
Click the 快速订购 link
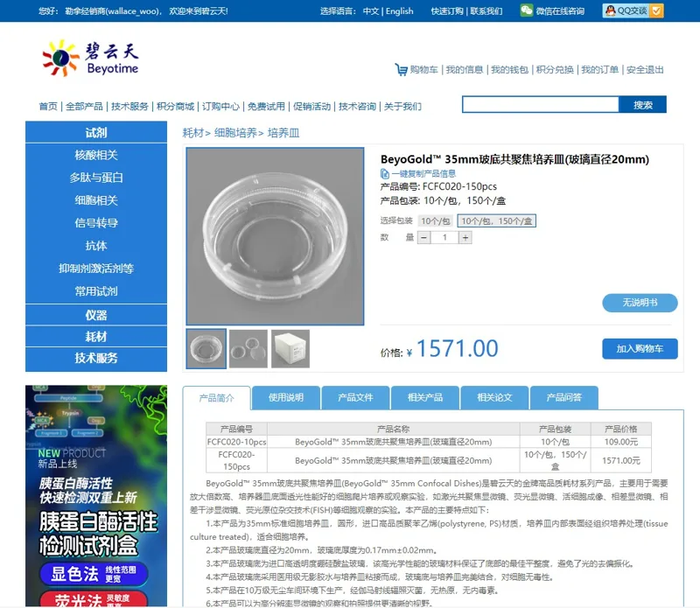click(447, 11)
